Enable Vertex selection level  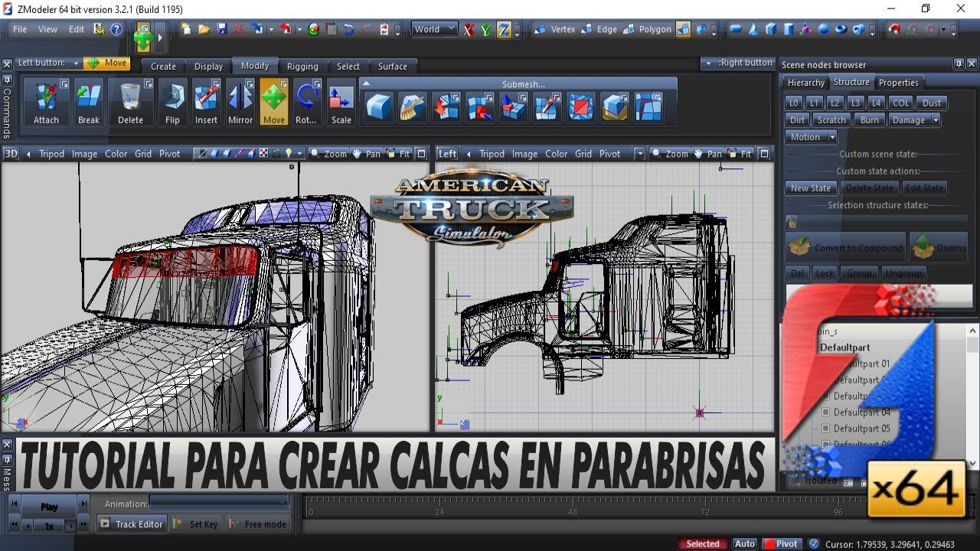(554, 29)
